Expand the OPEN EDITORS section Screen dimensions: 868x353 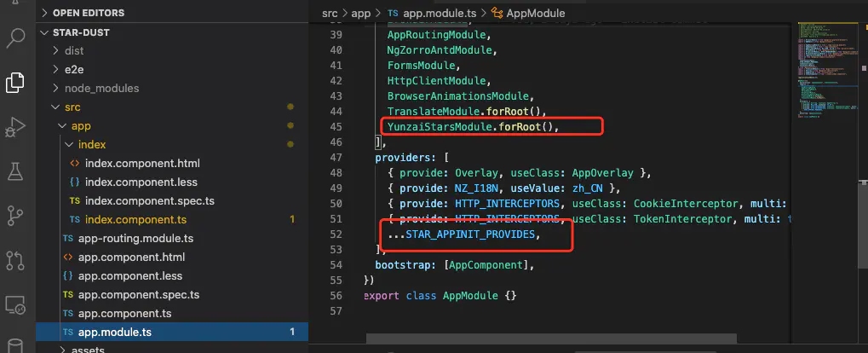[x=88, y=14]
